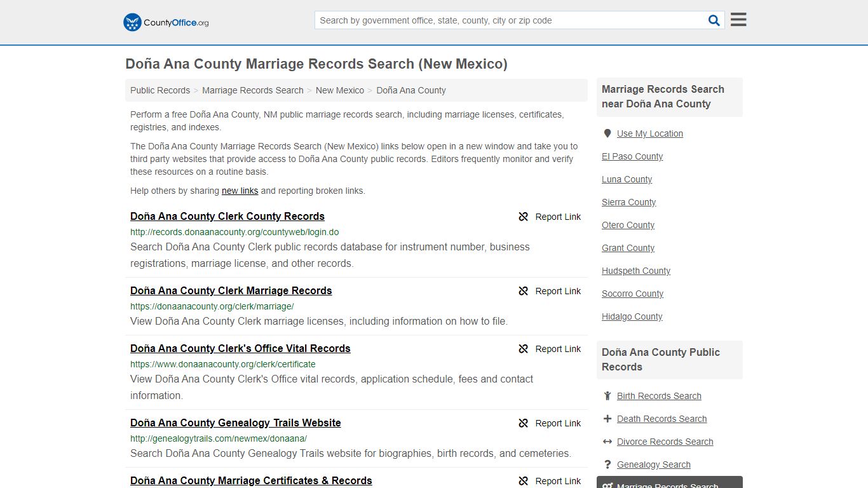Click the Birth Records Search icon

point(607,396)
